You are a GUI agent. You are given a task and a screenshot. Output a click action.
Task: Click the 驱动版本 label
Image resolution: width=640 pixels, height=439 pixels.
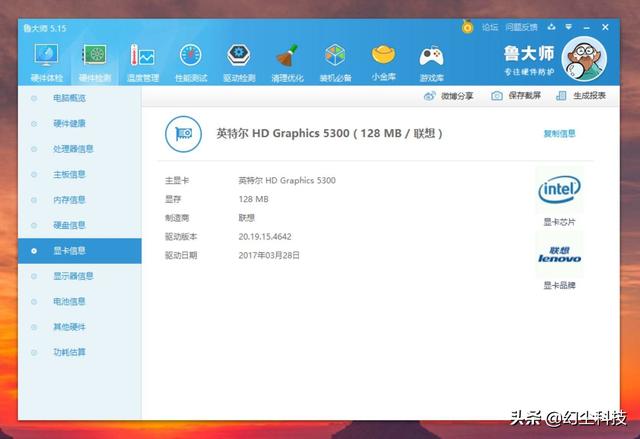click(181, 237)
